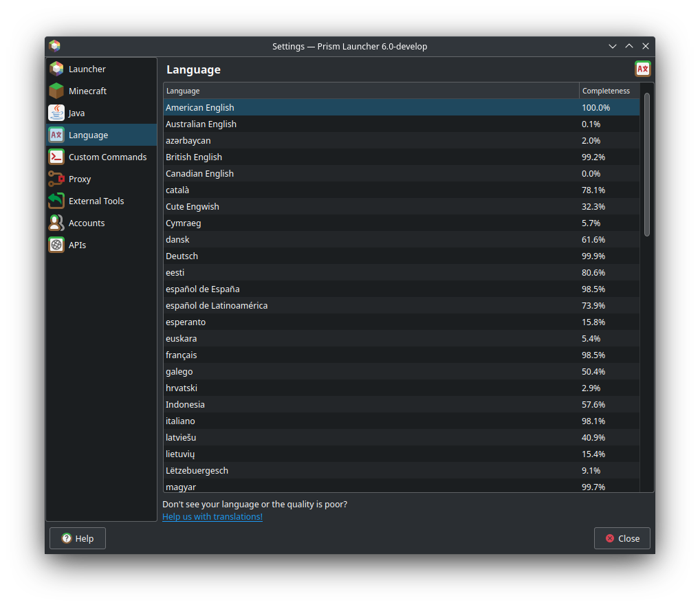The width and height of the screenshot is (700, 607).
Task: Open the Proxy settings page
Action: click(x=101, y=179)
